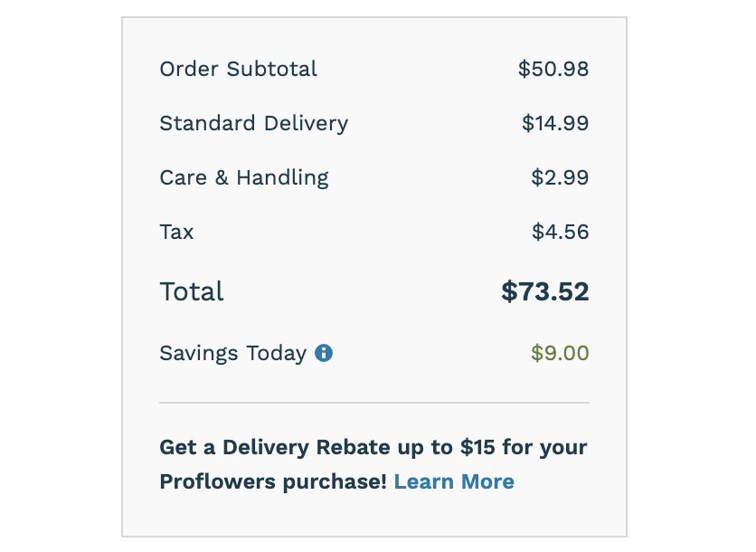Select the $14.99 delivery amount
Viewport: 756px width, 552px height.
pos(555,124)
